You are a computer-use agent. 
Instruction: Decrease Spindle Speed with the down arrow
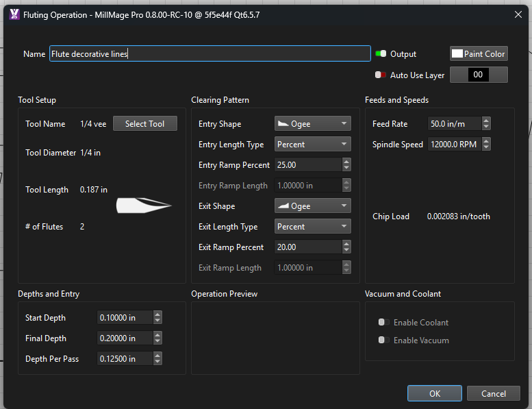click(x=486, y=148)
